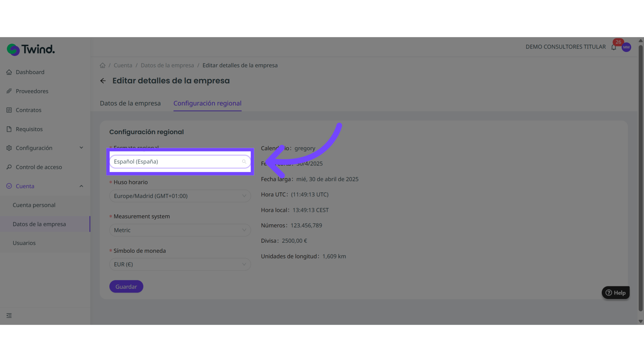Image resolution: width=644 pixels, height=362 pixels.
Task: Click the Español (España) regional format field
Action: click(x=180, y=162)
